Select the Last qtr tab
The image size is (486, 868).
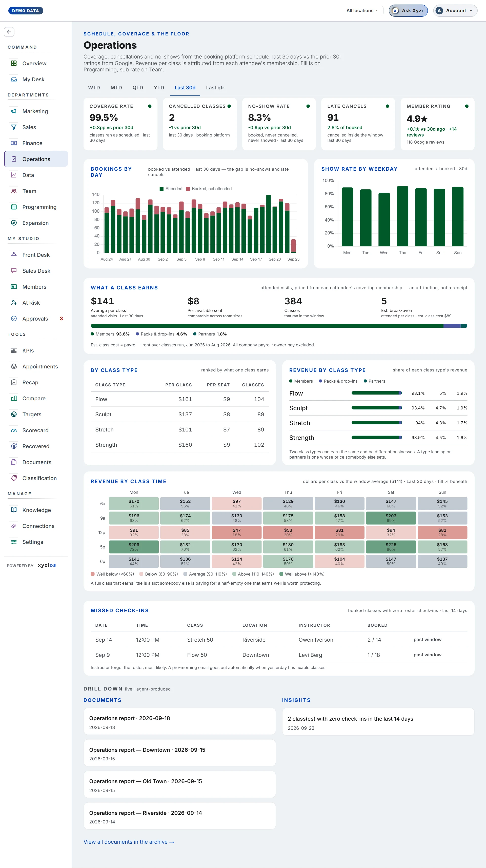[215, 88]
